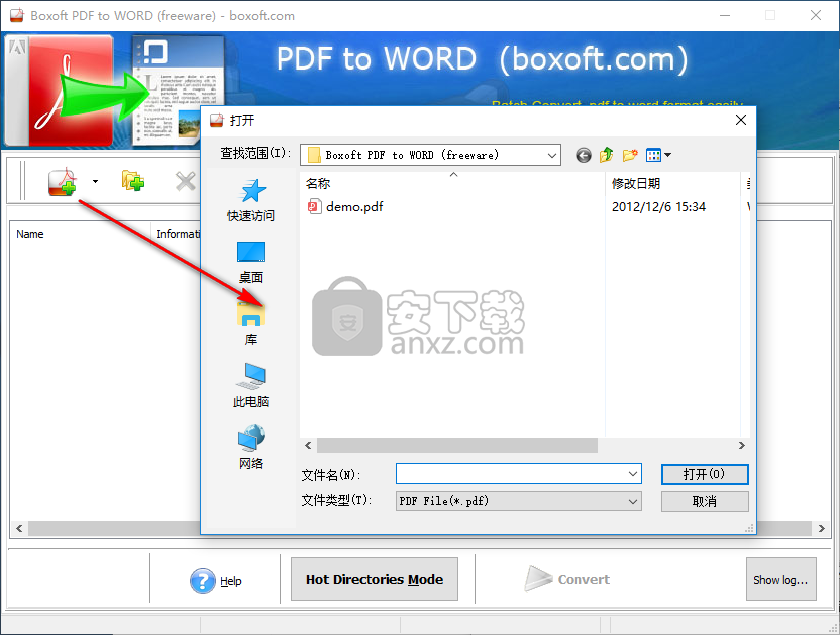Click the 打开(O) button
840x635 pixels.
click(704, 474)
